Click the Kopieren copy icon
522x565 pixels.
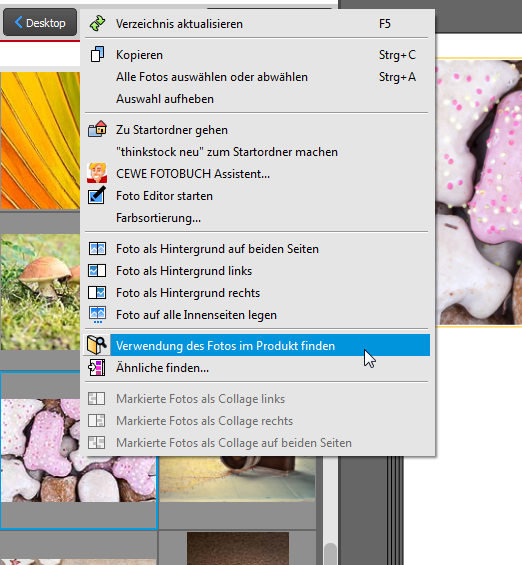click(x=97, y=54)
